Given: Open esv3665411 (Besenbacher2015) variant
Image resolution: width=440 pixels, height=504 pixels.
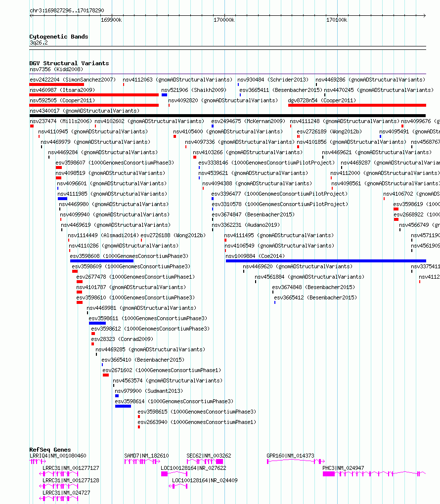Looking at the screenshot, I should pyautogui.click(x=281, y=90).
